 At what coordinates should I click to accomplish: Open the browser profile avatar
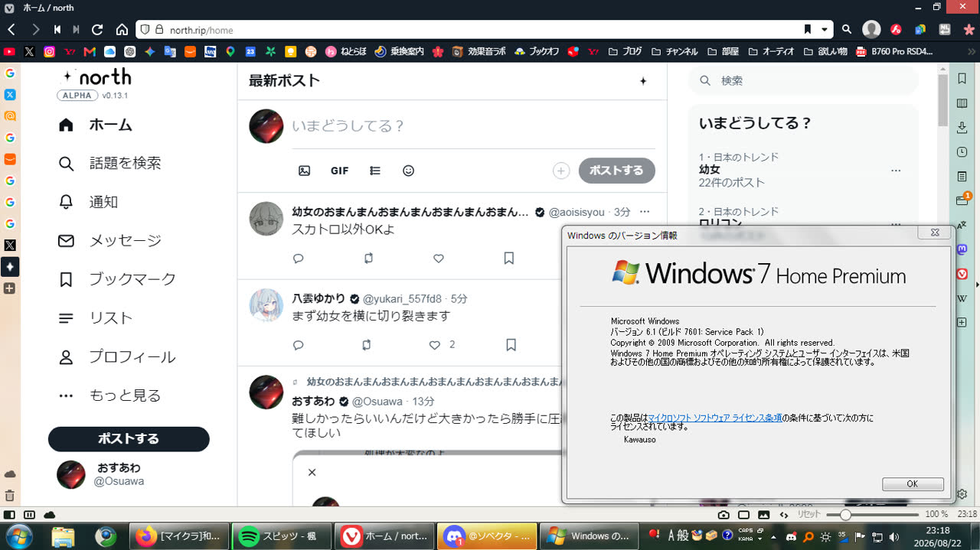pyautogui.click(x=871, y=30)
